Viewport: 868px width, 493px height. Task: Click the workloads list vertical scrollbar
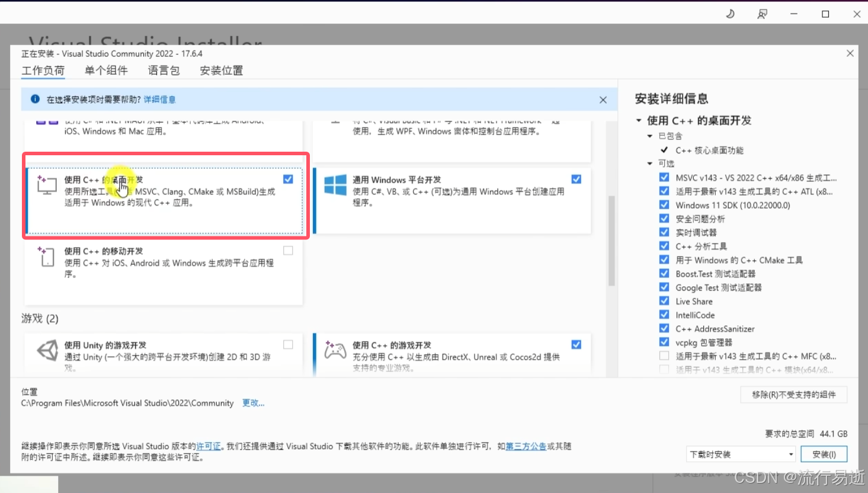click(x=611, y=241)
